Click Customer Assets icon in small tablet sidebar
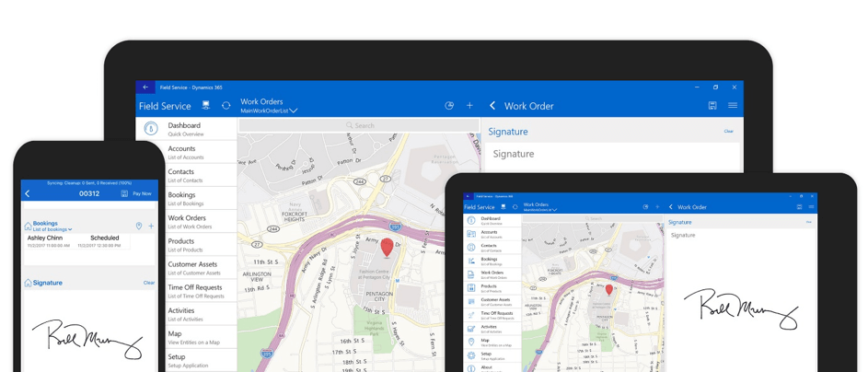868x372 pixels. pos(471,301)
